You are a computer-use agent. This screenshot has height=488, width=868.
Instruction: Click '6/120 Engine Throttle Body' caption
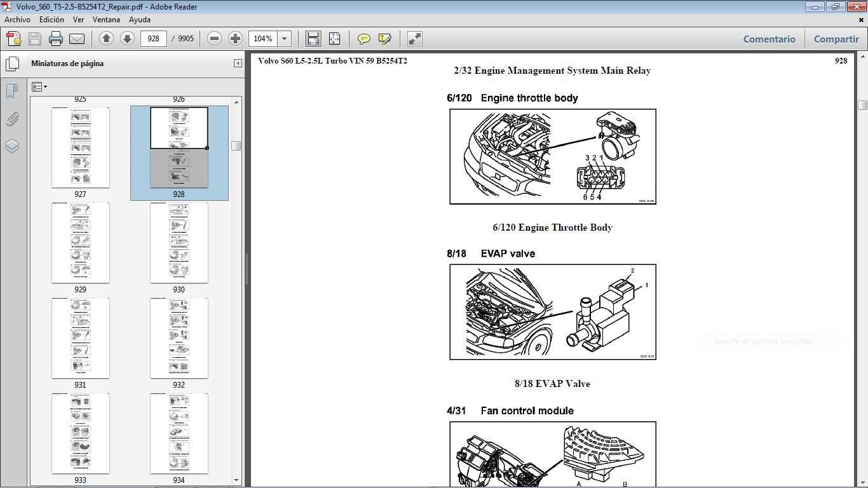(553, 227)
